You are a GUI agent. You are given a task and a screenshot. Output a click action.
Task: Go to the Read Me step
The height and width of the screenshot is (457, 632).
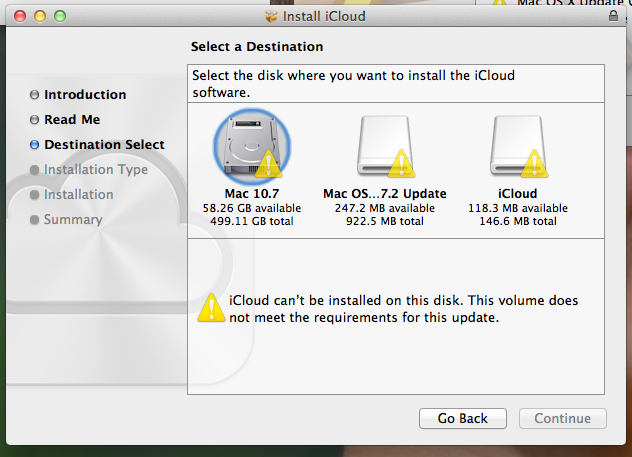[x=72, y=119]
